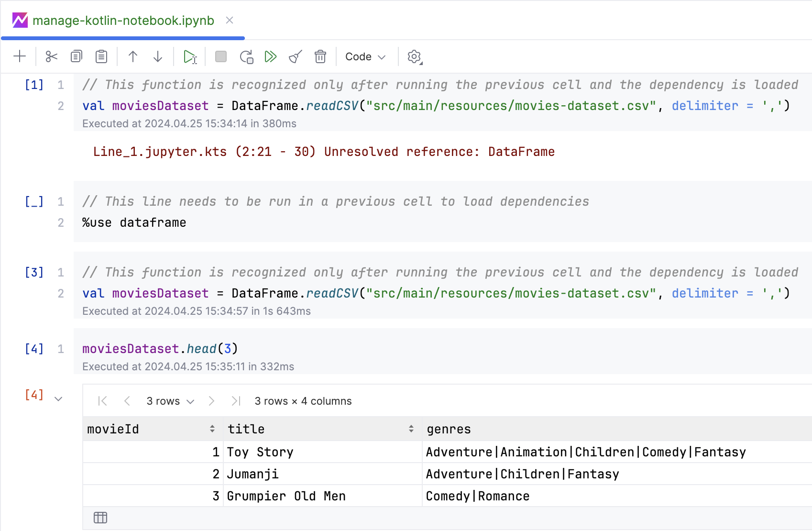Copy the selected cell
812x531 pixels.
[x=76, y=56]
